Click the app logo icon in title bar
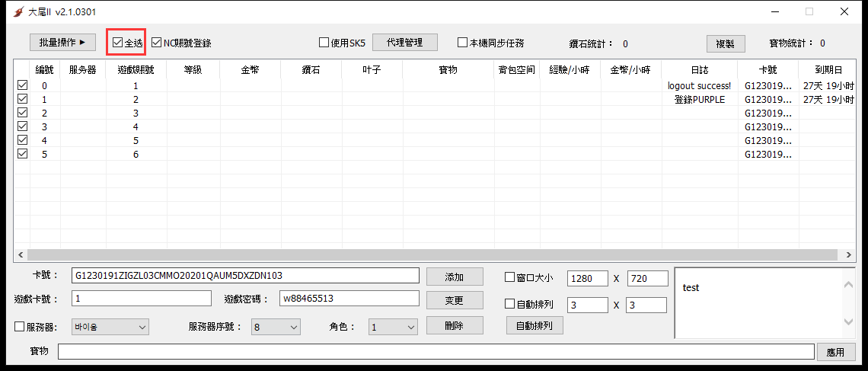This screenshot has height=371, width=868. (19, 12)
